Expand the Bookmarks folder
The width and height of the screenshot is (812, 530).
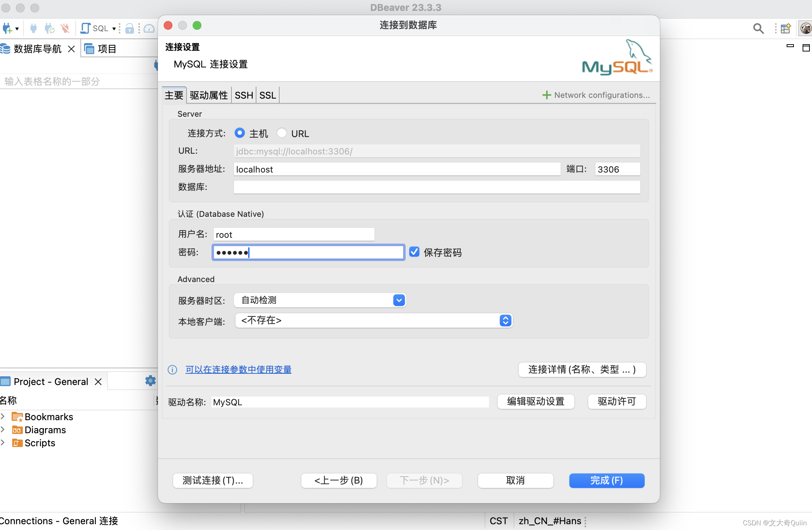[3, 417]
